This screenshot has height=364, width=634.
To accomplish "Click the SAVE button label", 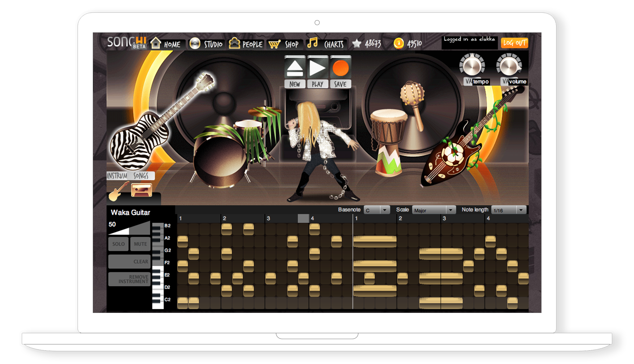I will point(340,84).
